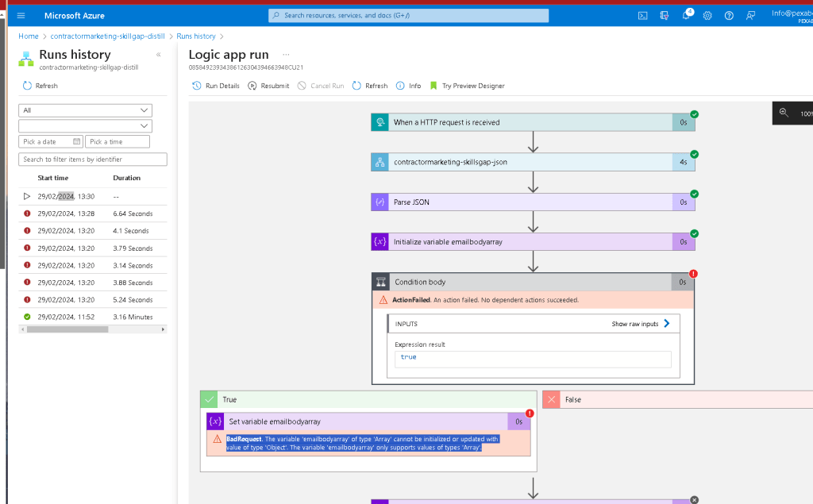Open the notifications bell
This screenshot has height=504, width=813.
coord(687,15)
